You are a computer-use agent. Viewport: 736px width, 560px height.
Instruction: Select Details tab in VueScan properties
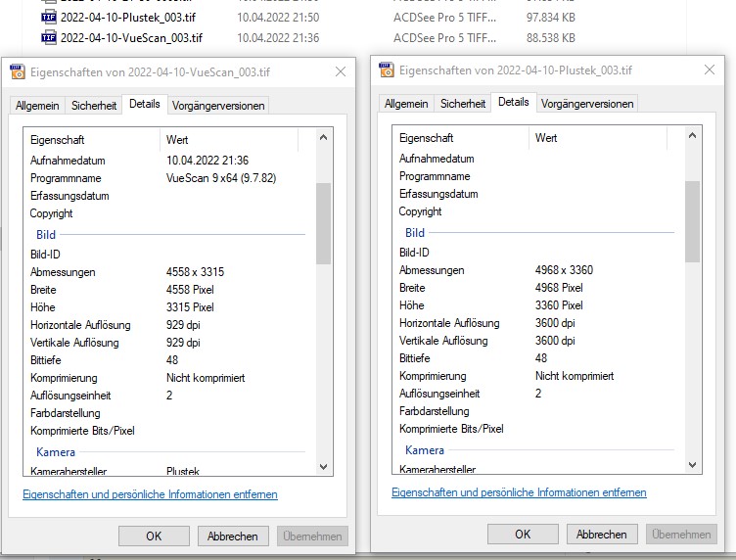pyautogui.click(x=145, y=104)
